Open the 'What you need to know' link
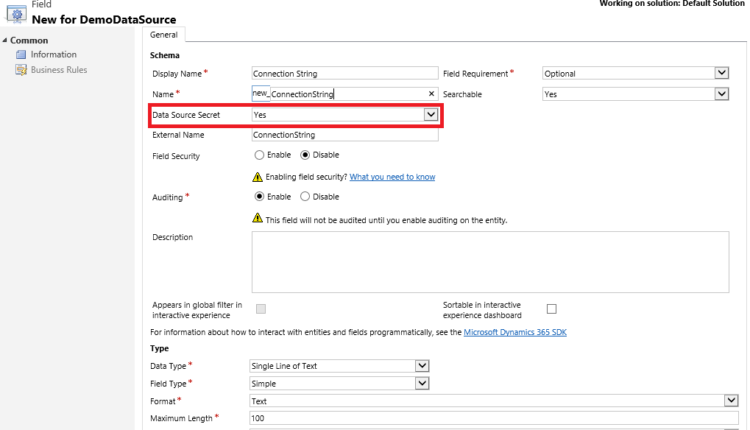This screenshot has width=750, height=430. [392, 177]
